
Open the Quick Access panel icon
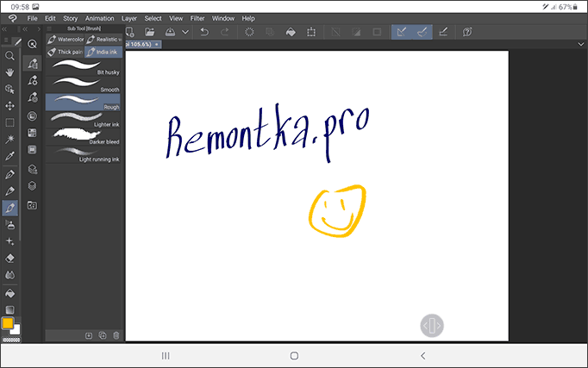pos(32,44)
